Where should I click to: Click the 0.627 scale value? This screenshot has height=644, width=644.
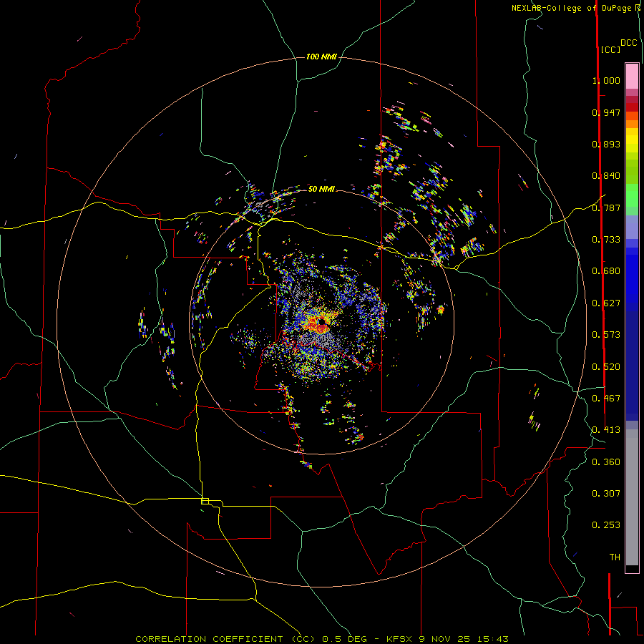[606, 303]
